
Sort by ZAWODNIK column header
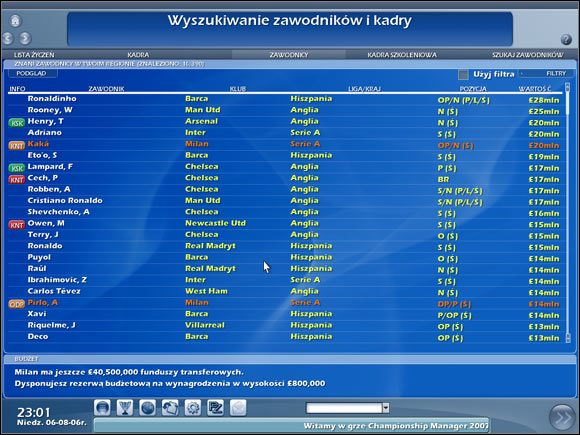point(106,89)
